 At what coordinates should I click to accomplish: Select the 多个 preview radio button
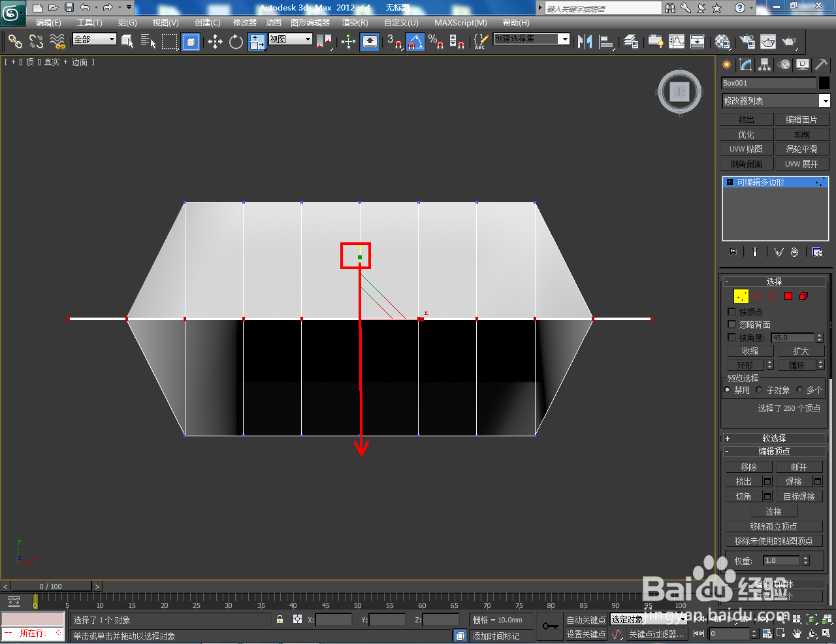(799, 390)
